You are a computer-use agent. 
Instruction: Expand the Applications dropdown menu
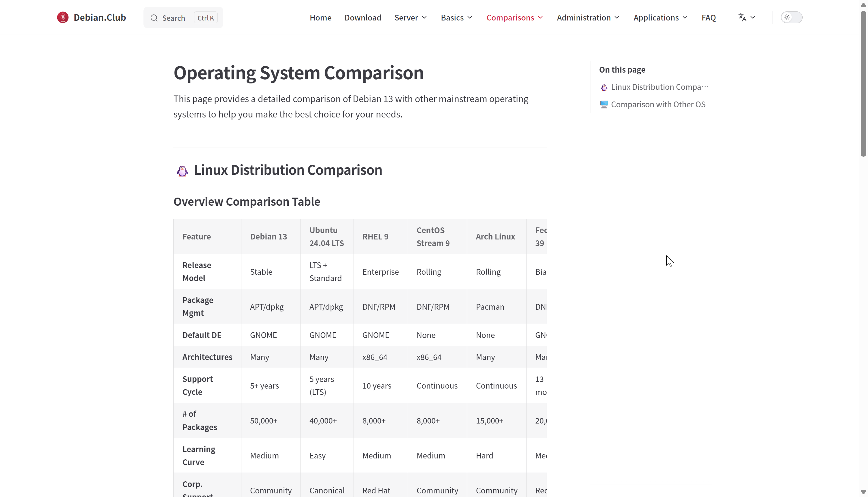tap(660, 17)
